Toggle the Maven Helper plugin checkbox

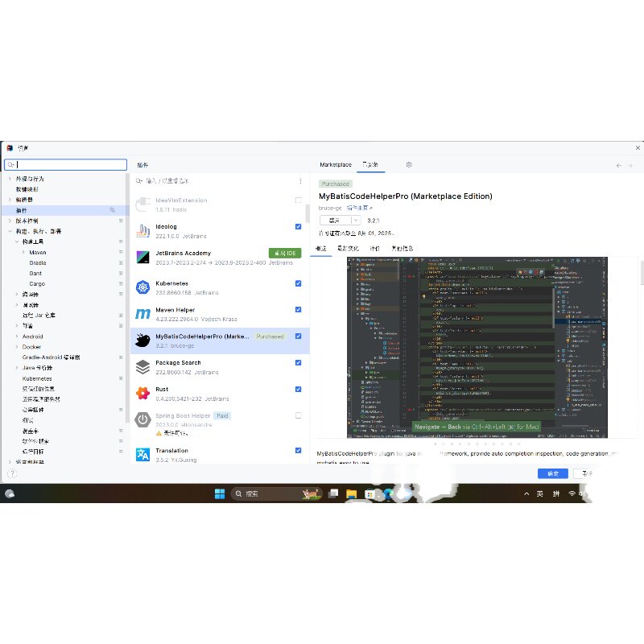tap(298, 310)
